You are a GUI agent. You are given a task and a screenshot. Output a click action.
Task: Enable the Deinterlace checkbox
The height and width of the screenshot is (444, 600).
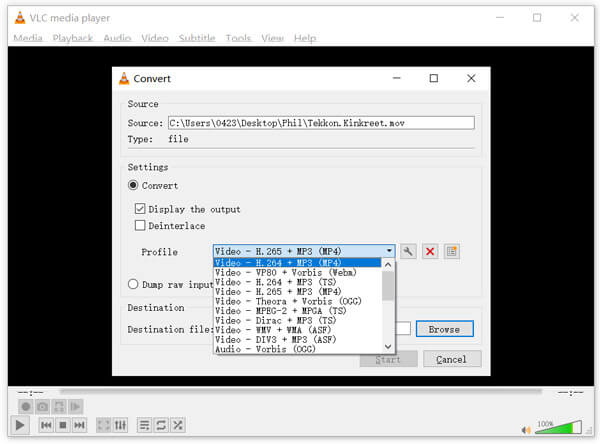pos(140,225)
